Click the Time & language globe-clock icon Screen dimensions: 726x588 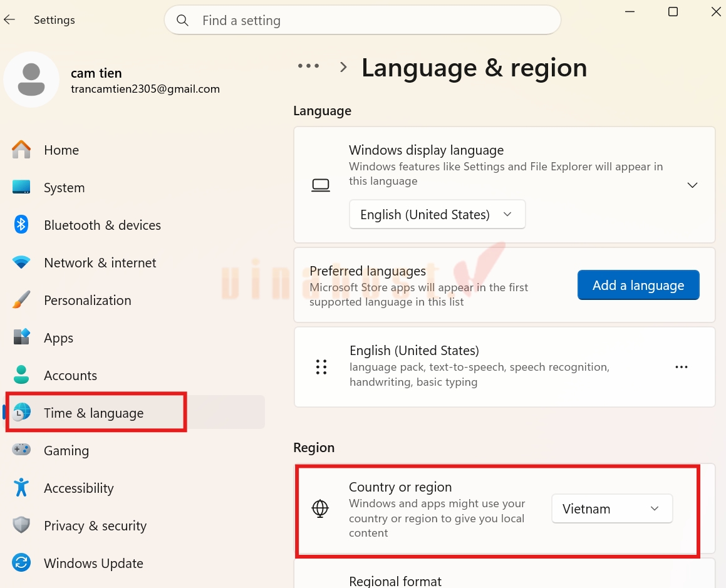click(x=21, y=412)
